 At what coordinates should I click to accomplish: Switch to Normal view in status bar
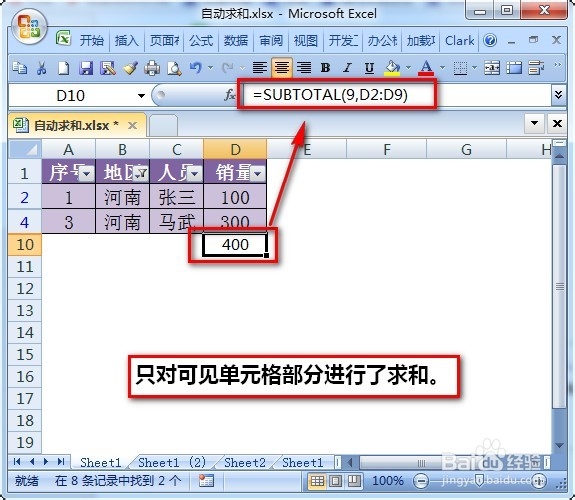(x=318, y=481)
